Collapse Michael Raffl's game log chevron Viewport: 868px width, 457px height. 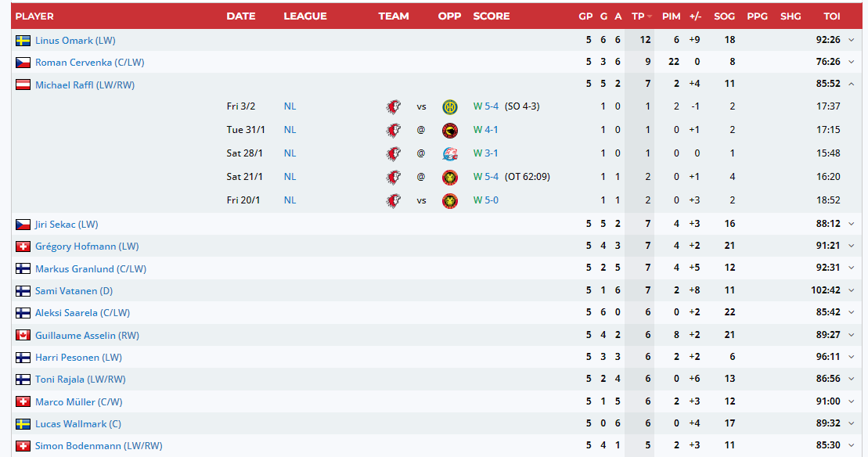pos(851,85)
